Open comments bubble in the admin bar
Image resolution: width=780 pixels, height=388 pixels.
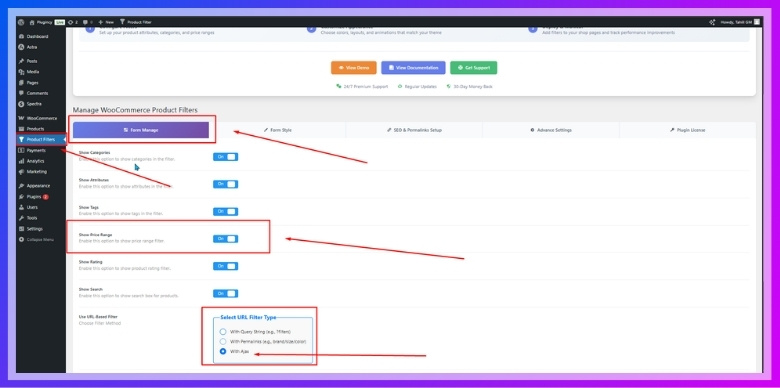(86, 22)
